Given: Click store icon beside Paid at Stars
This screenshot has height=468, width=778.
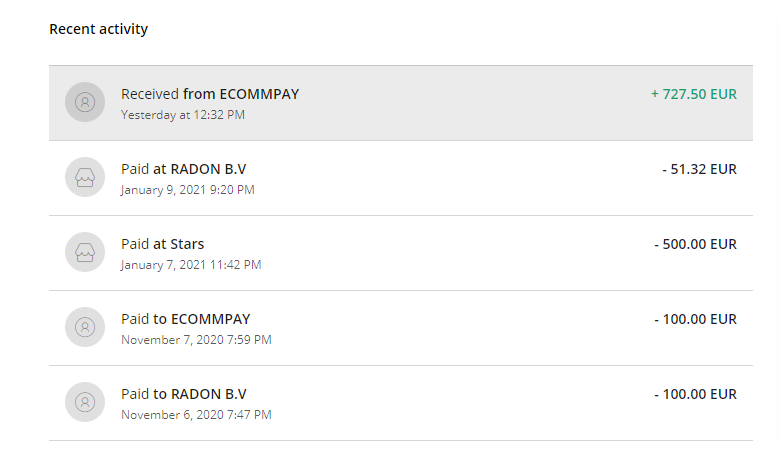Looking at the screenshot, I should (x=85, y=252).
